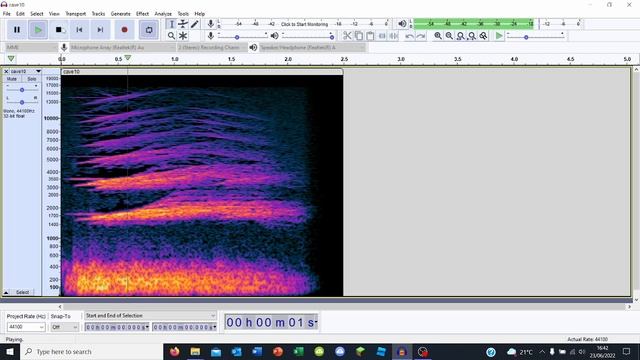Skip to start of the track
Screen dimensions: 640x360
pos(80,30)
